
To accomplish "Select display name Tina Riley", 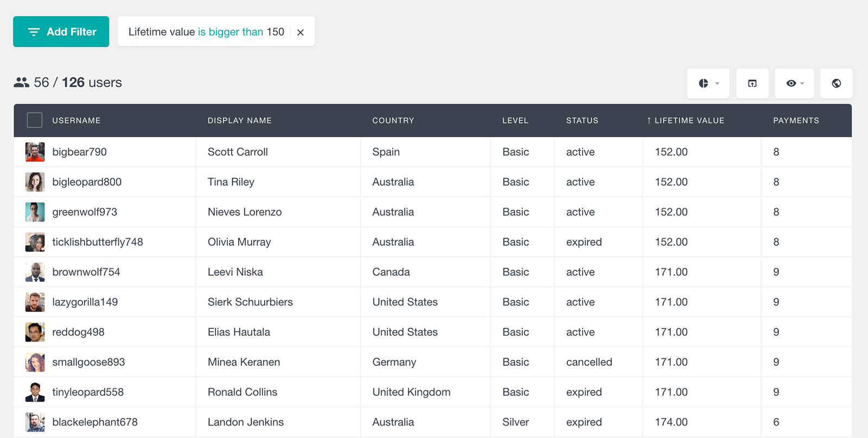I will click(x=231, y=182).
